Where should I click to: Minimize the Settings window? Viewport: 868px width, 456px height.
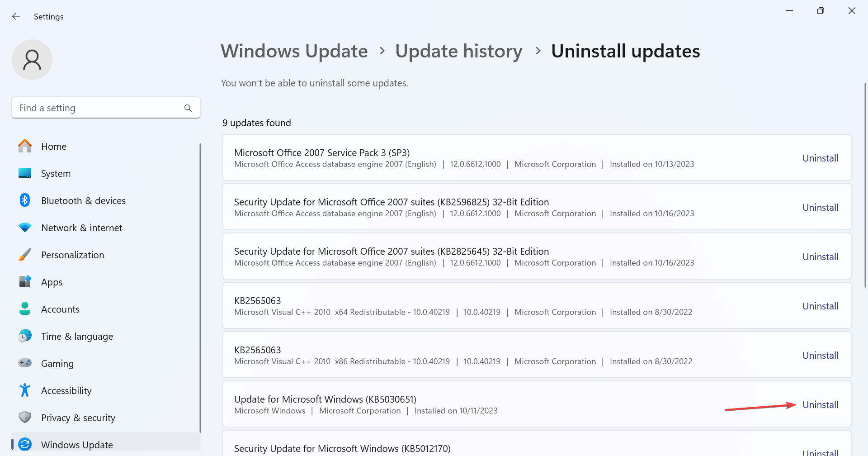[789, 11]
